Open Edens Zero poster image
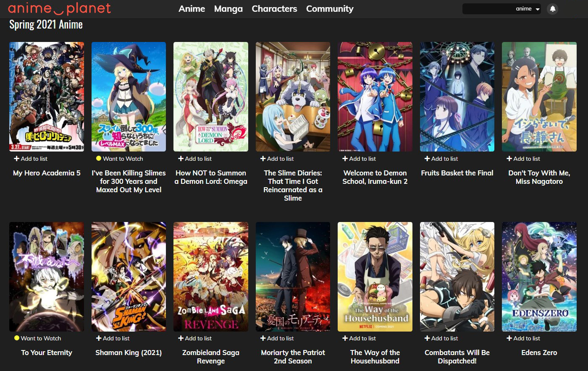This screenshot has width=588, height=371. [539, 277]
